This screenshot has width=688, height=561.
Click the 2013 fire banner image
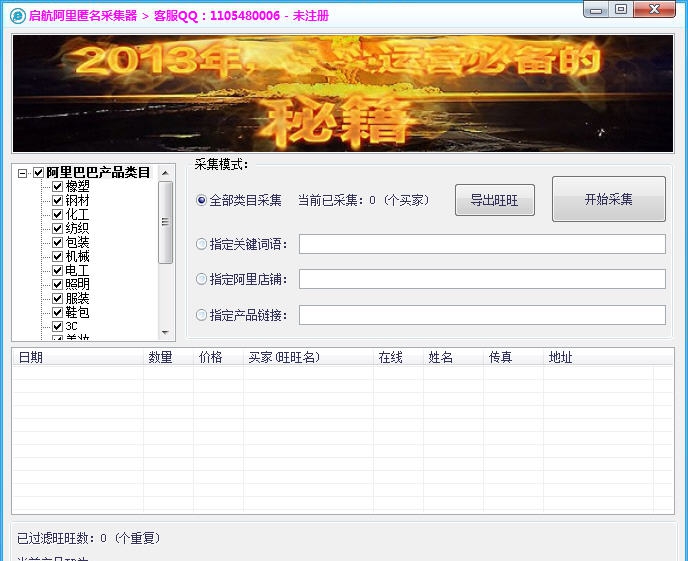343,93
